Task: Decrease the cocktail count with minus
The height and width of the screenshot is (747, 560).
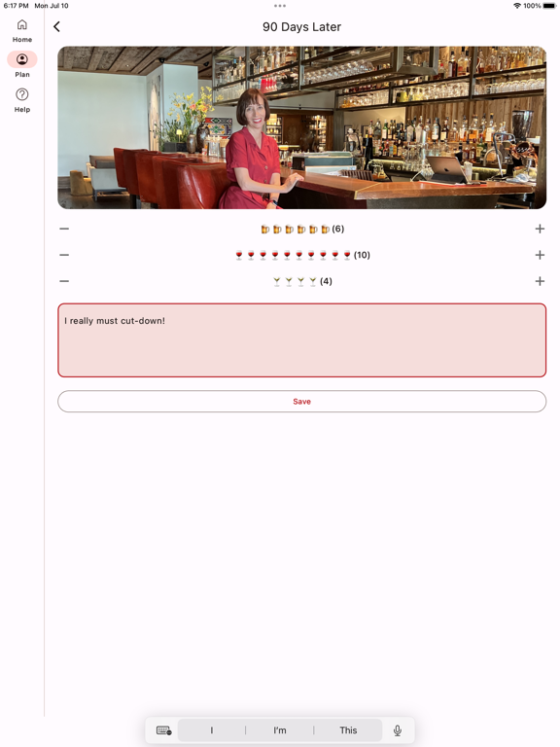Action: point(64,281)
